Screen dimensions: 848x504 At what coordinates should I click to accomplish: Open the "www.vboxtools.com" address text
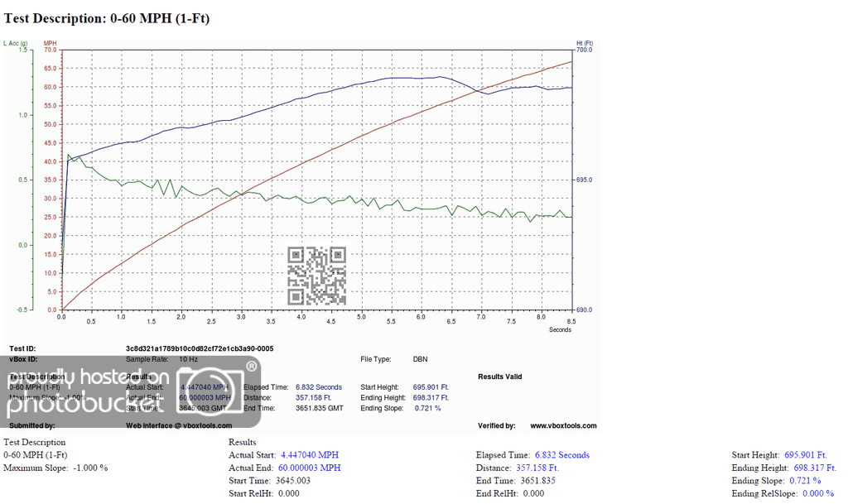563,425
